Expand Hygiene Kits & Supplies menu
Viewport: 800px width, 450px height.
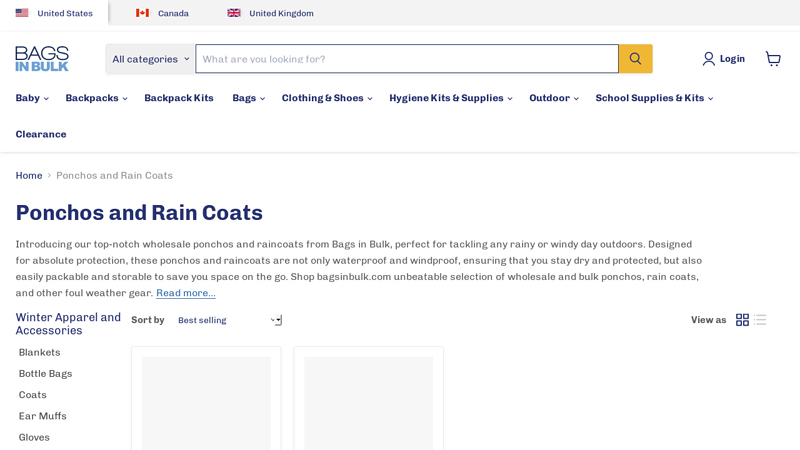click(x=451, y=98)
